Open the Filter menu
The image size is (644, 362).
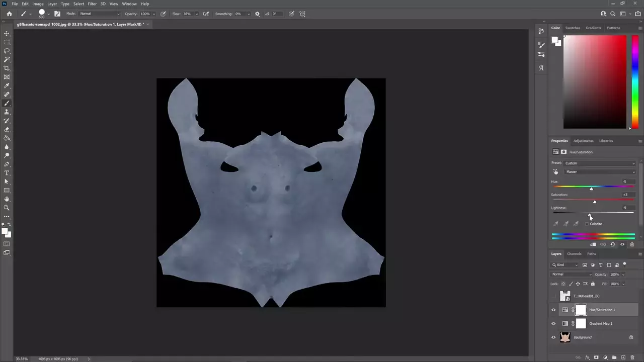pos(92,4)
